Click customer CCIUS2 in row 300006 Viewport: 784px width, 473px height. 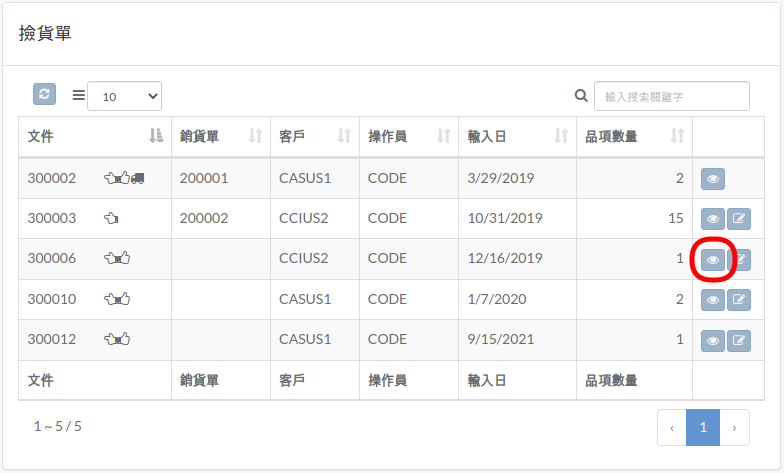[x=304, y=258]
